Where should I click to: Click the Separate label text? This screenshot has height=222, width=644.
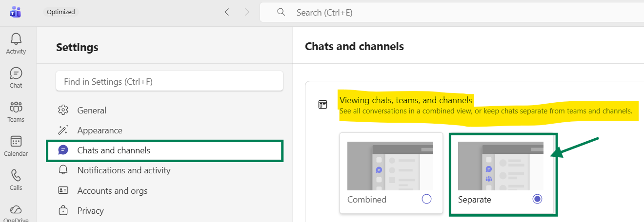475,200
